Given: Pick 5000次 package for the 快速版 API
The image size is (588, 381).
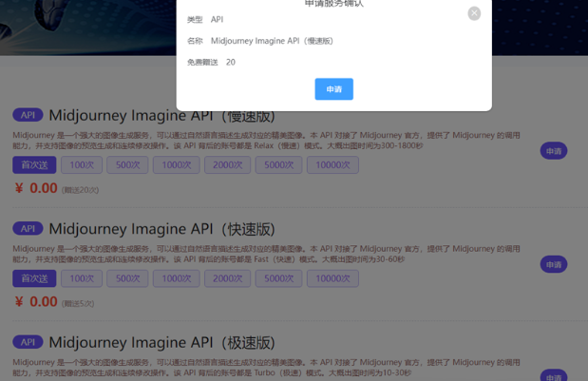Looking at the screenshot, I should pyautogui.click(x=278, y=278).
